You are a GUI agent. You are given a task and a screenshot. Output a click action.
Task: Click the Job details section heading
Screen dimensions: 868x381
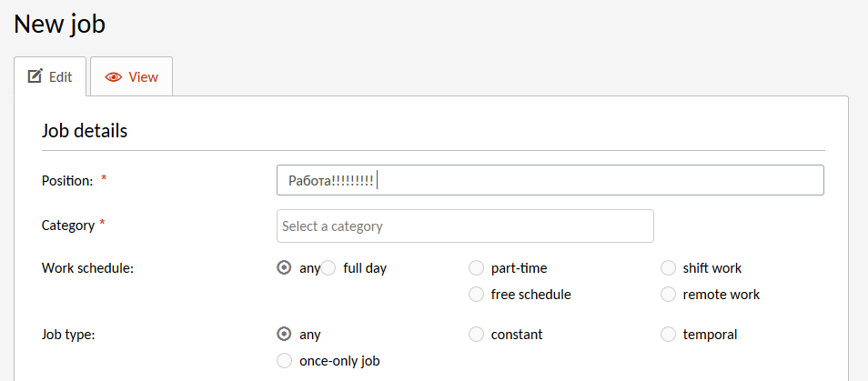coord(85,131)
